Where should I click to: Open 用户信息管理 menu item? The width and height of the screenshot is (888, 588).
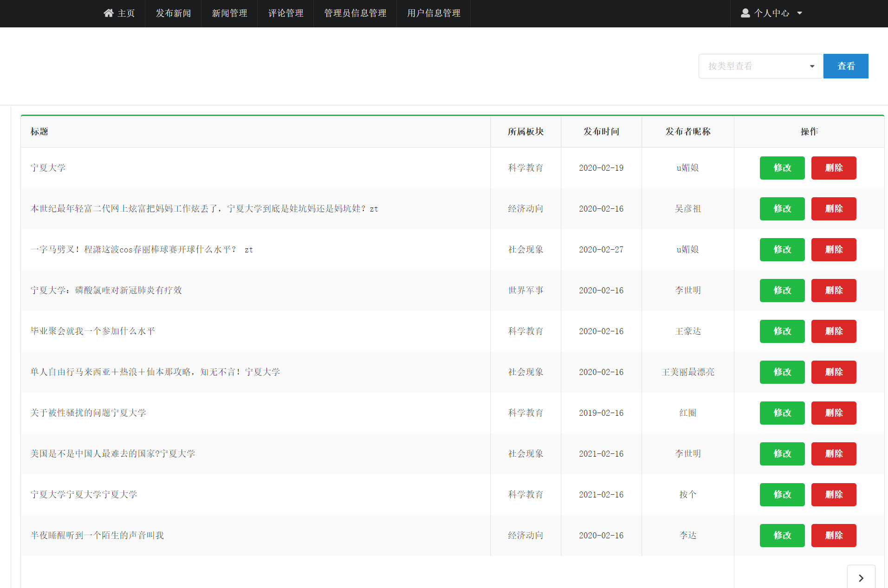coord(434,13)
